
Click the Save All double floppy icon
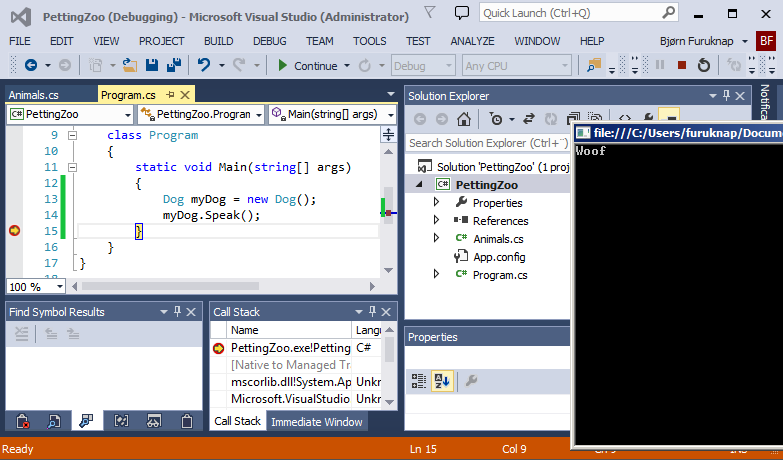point(174,65)
